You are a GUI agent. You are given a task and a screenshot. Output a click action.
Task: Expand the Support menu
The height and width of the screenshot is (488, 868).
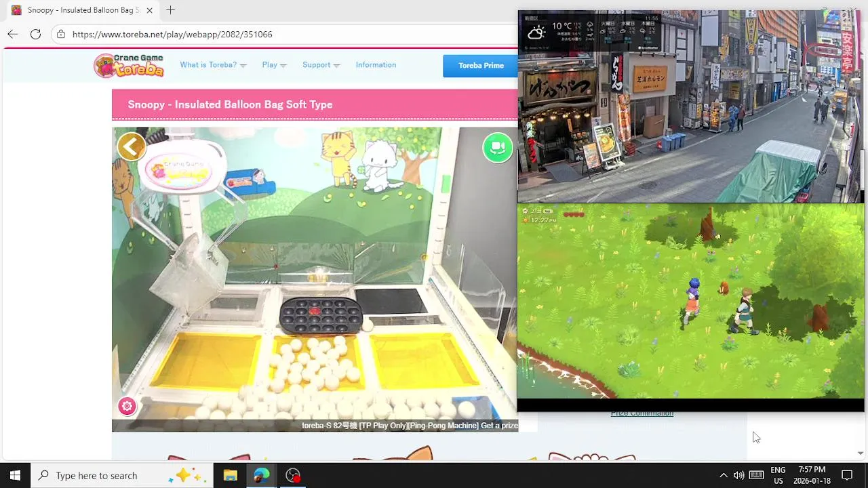(321, 65)
